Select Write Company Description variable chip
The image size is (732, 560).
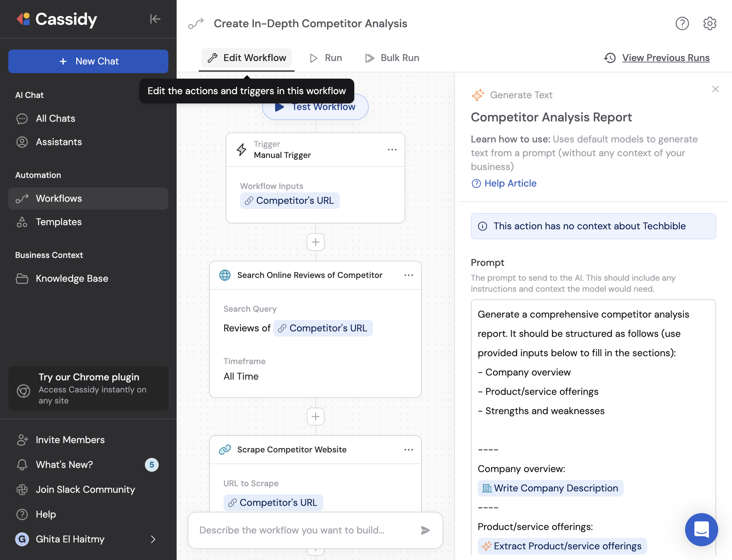pyautogui.click(x=551, y=488)
